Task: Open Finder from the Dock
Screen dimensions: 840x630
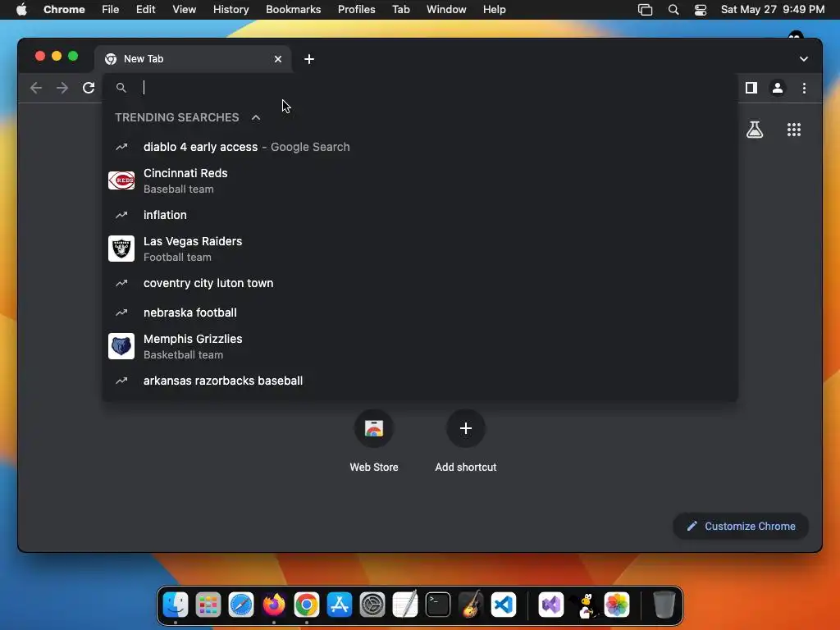Action: point(176,605)
